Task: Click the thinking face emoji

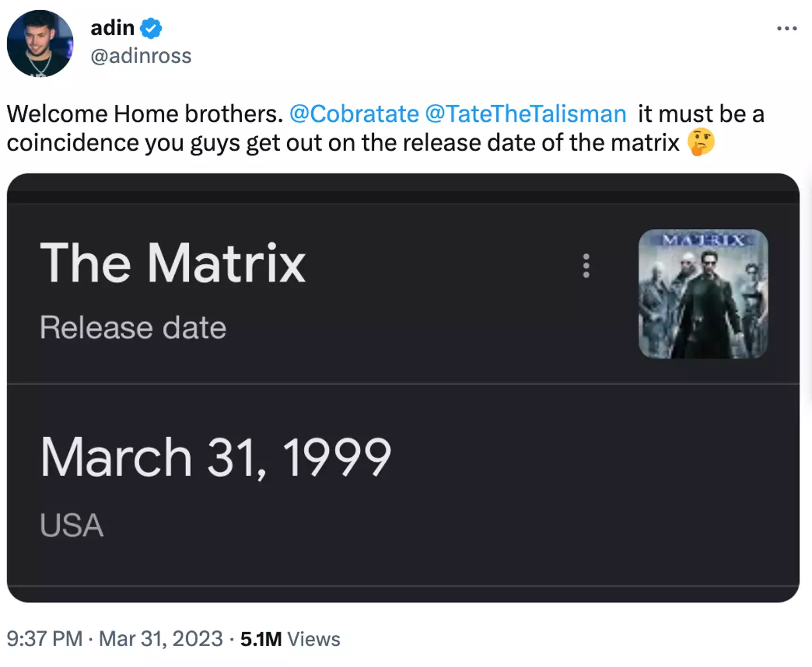Action: [x=701, y=142]
